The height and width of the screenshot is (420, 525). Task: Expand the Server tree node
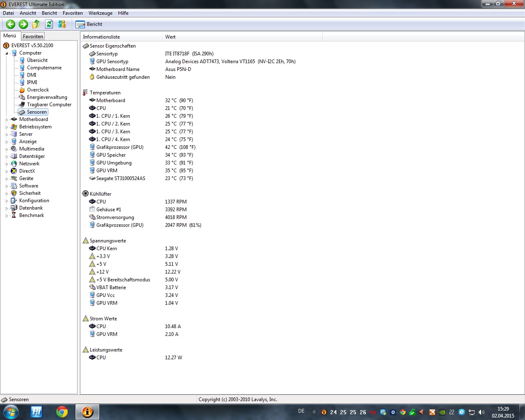coord(7,135)
